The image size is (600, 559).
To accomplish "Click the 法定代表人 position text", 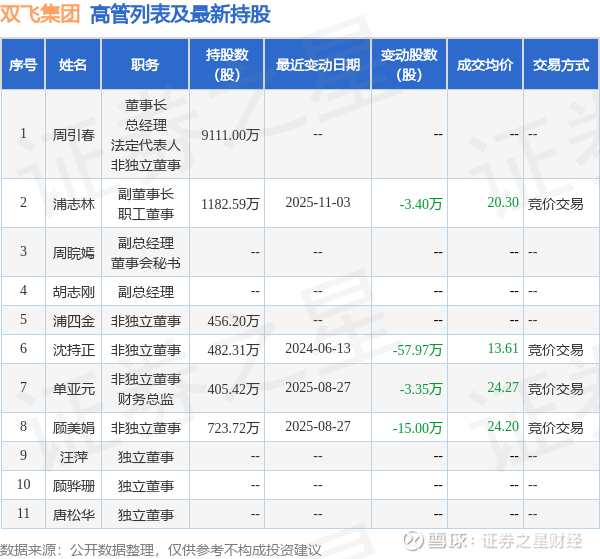I will [x=145, y=145].
